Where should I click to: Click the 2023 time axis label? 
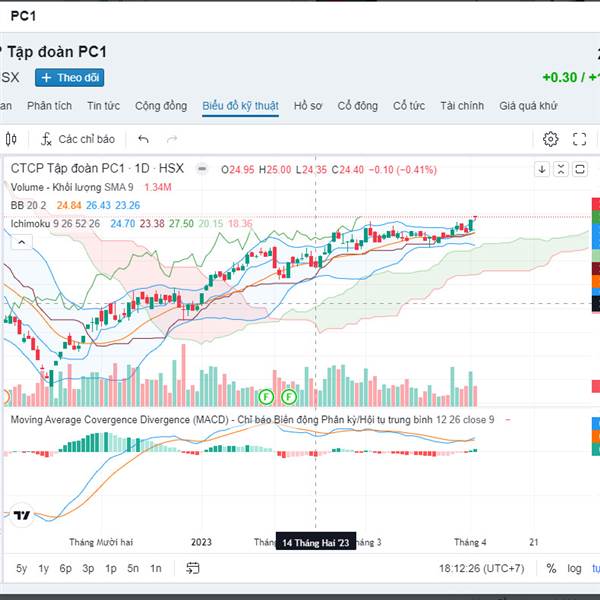click(201, 542)
